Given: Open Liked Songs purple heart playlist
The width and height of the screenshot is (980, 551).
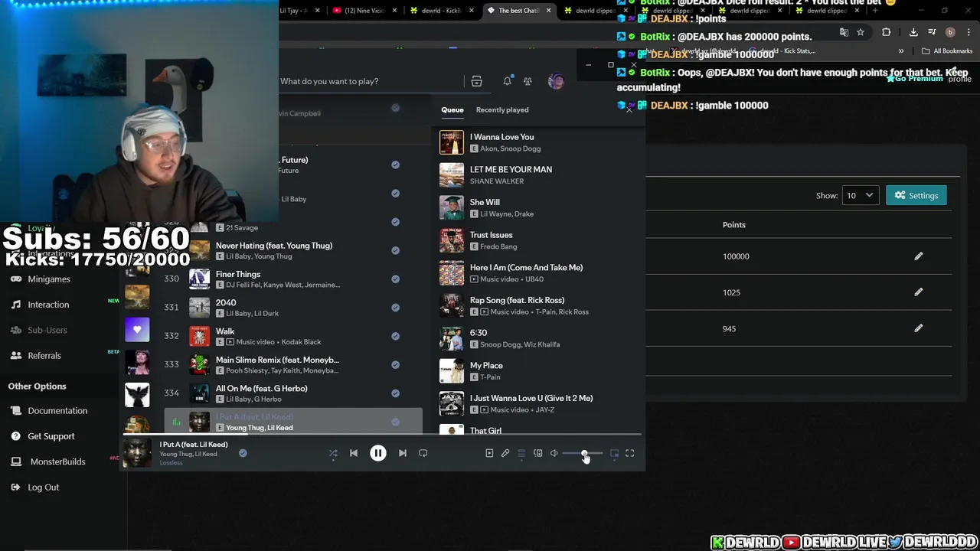Looking at the screenshot, I should (x=137, y=330).
